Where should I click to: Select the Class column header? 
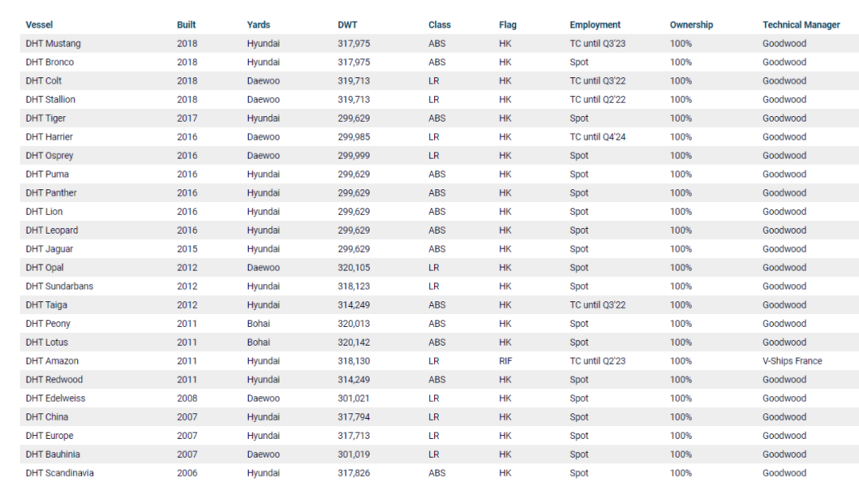click(439, 25)
